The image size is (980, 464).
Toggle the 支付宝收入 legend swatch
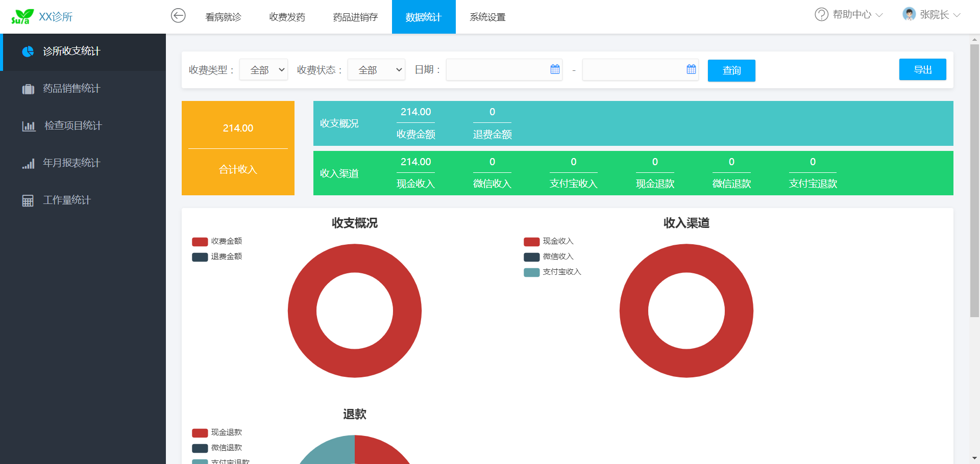pos(531,272)
